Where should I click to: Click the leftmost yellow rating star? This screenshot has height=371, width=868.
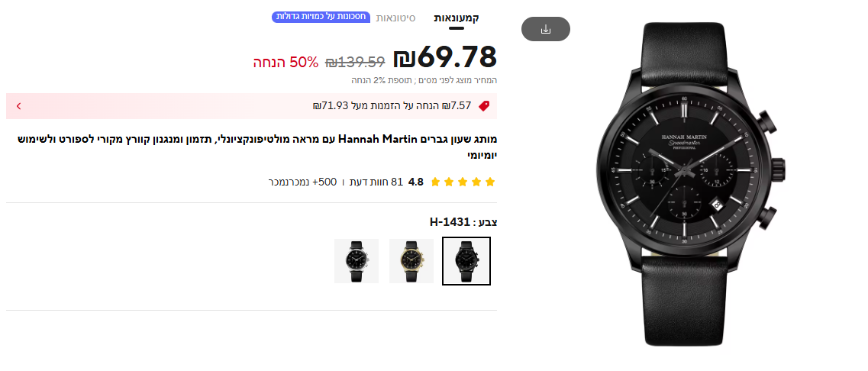[435, 182]
